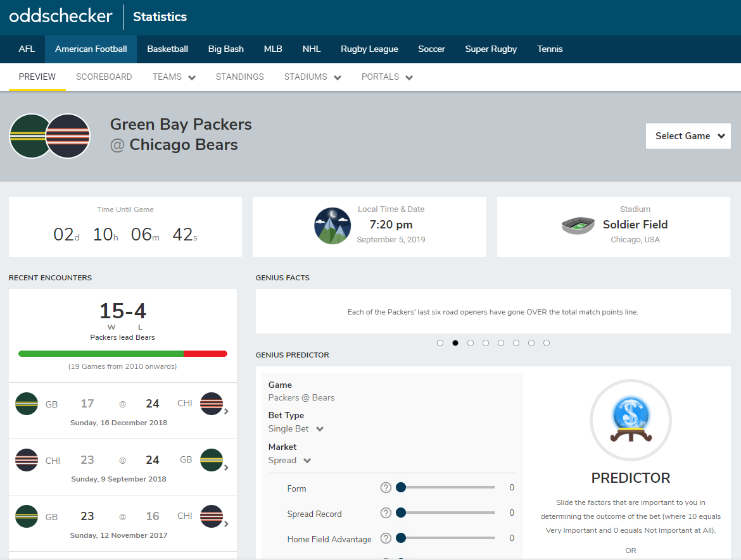Click help icon next to Form

(386, 488)
